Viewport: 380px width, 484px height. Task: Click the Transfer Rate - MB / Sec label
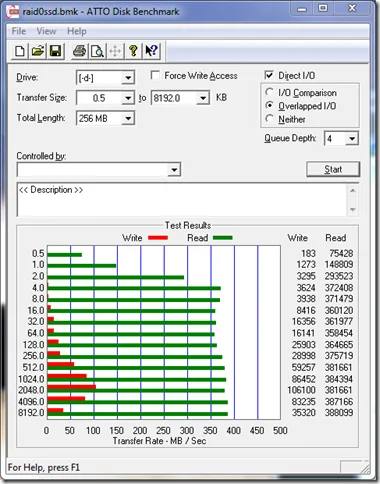(159, 441)
